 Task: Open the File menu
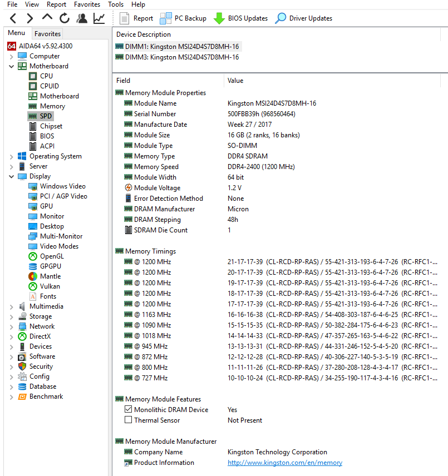tap(12, 4)
